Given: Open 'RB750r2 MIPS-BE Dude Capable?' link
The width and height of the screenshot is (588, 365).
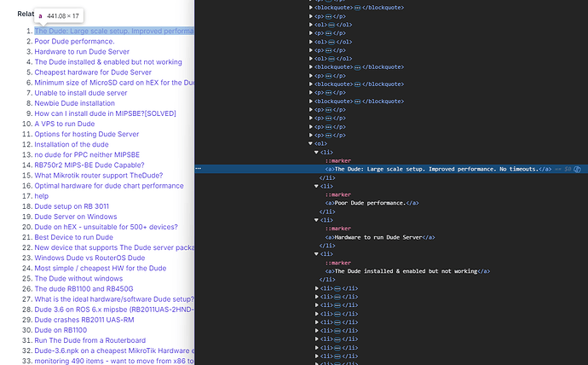Looking at the screenshot, I should pyautogui.click(x=89, y=165).
